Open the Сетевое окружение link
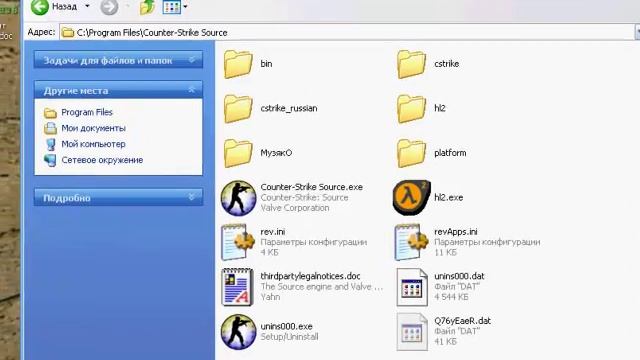Viewport: 640px width, 360px height. [x=102, y=160]
